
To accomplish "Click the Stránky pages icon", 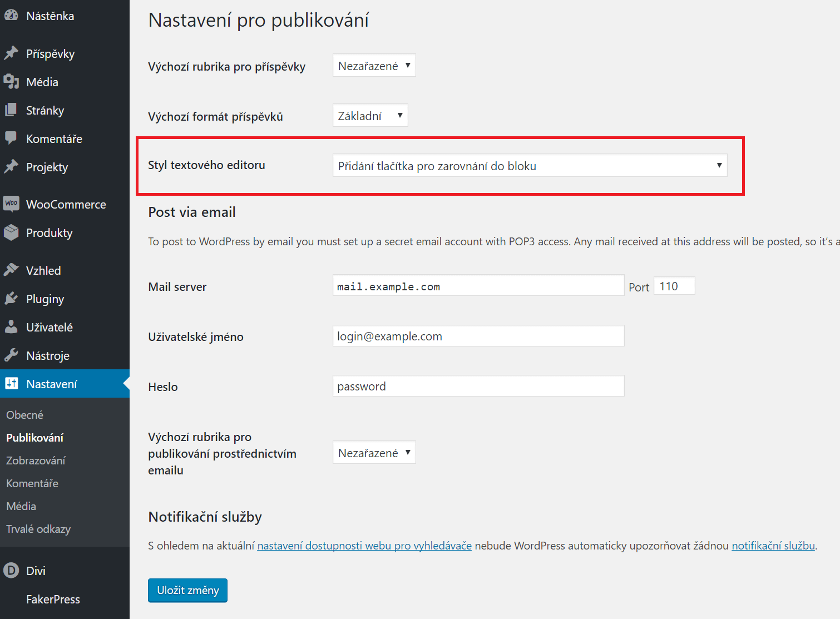I will pos(11,110).
